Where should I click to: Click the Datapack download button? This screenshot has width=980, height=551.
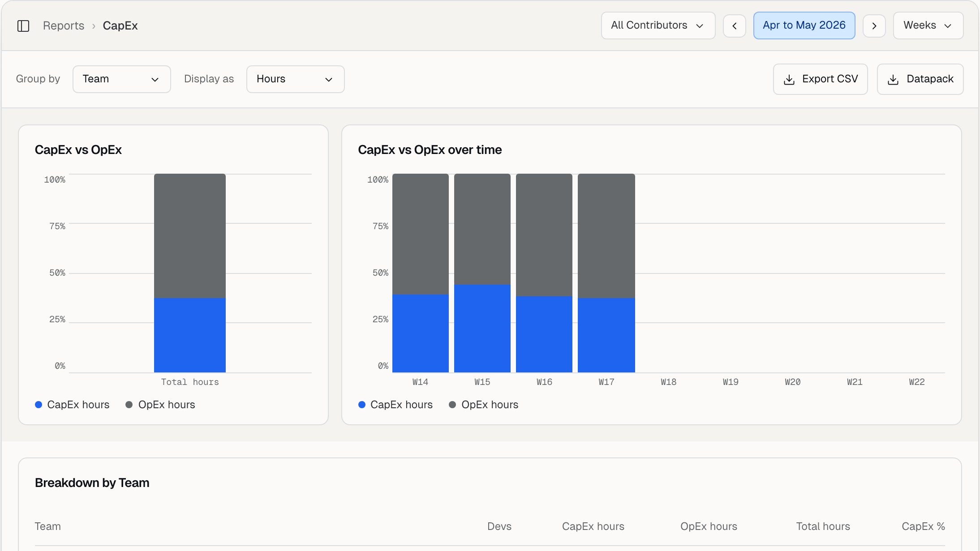tap(920, 79)
